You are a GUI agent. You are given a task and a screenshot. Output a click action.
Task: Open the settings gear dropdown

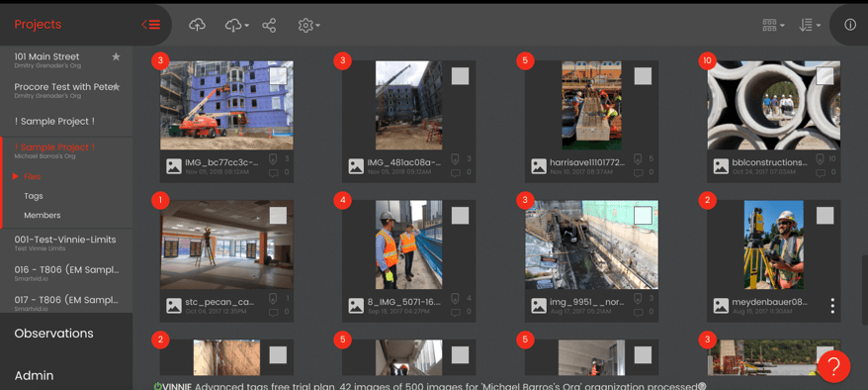coord(308,25)
